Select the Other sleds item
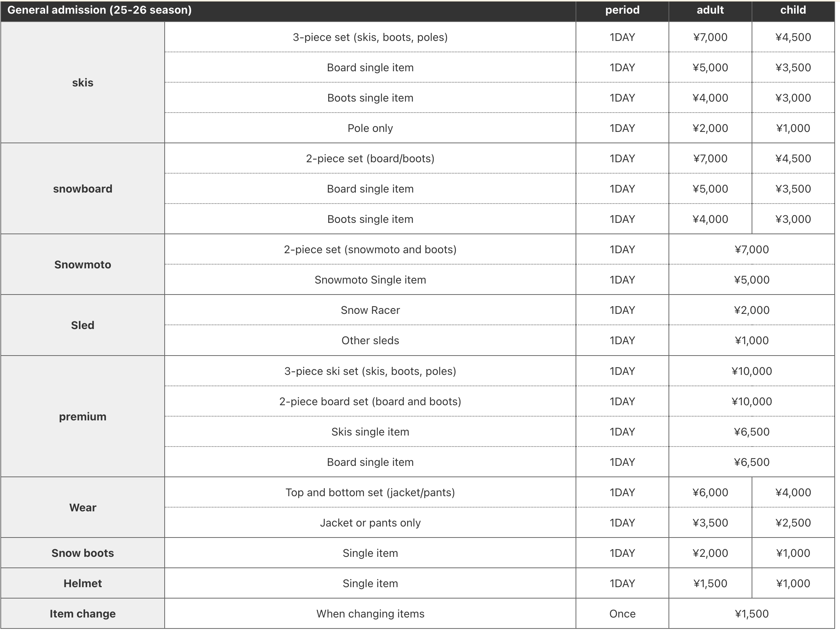The height and width of the screenshot is (630, 840). click(x=370, y=341)
